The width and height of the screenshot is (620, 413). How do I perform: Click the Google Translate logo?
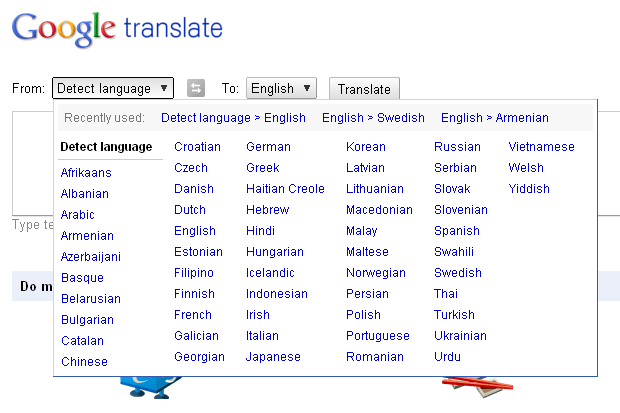click(117, 30)
